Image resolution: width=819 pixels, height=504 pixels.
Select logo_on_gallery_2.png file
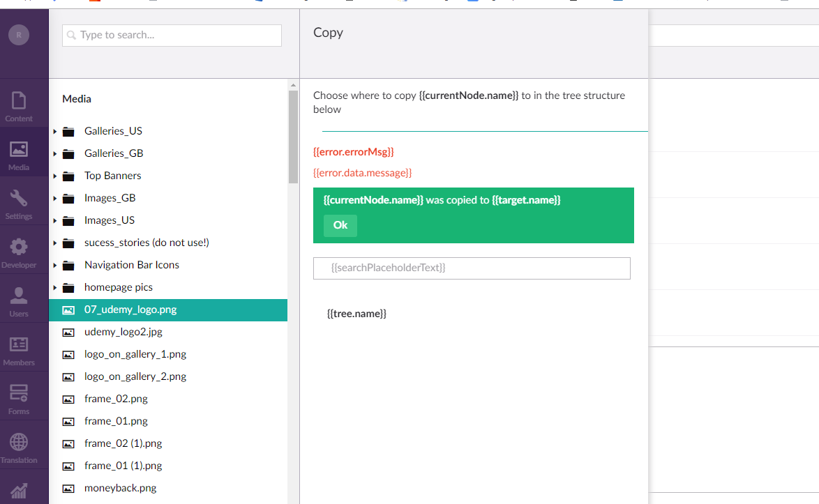135,376
